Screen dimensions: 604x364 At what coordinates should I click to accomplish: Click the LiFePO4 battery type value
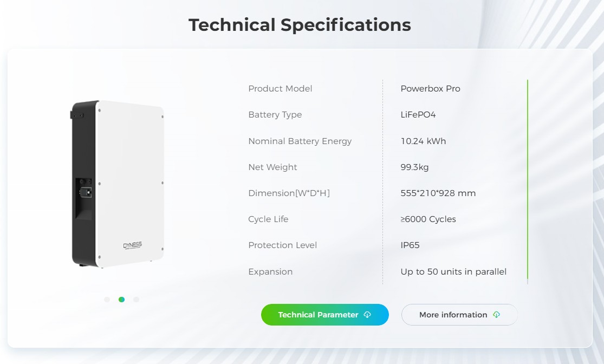coord(418,114)
